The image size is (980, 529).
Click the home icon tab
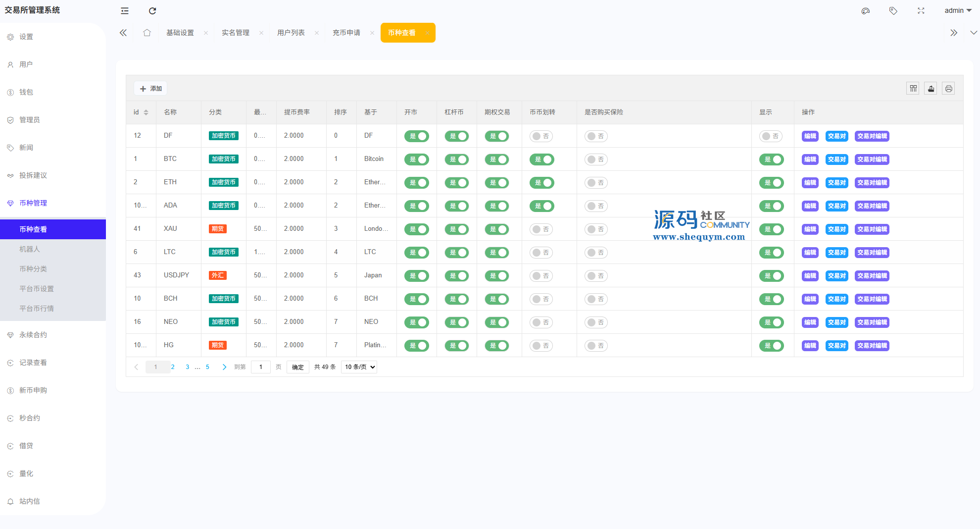147,33
